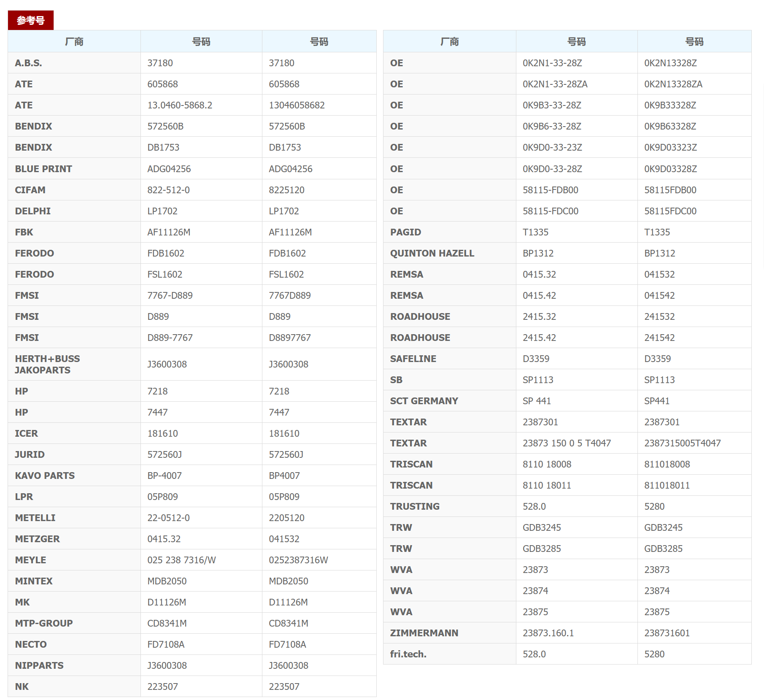The height and width of the screenshot is (700, 764).
Task: Click OE number 0K9D03328Z
Action: click(x=670, y=169)
